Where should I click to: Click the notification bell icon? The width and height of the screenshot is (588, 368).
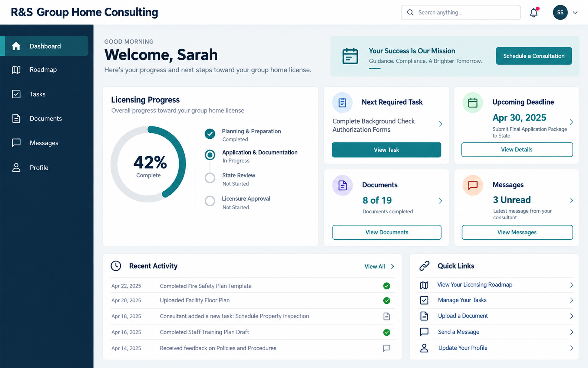pos(534,13)
